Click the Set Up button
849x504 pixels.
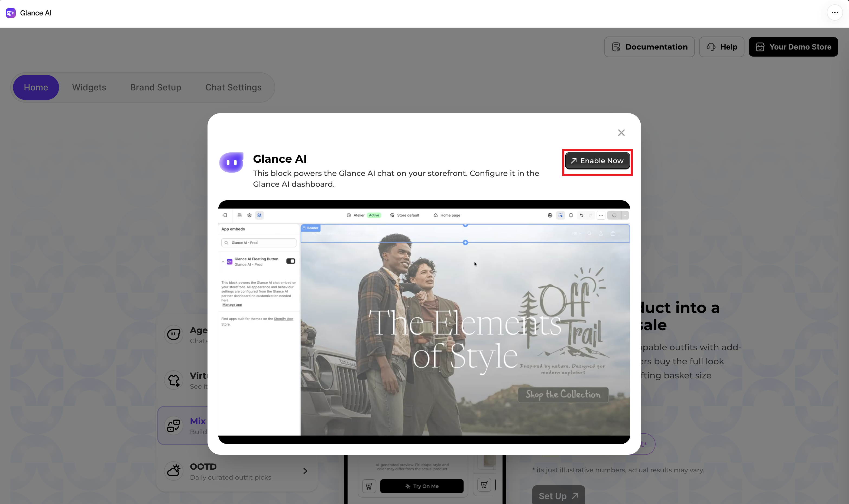tap(558, 496)
